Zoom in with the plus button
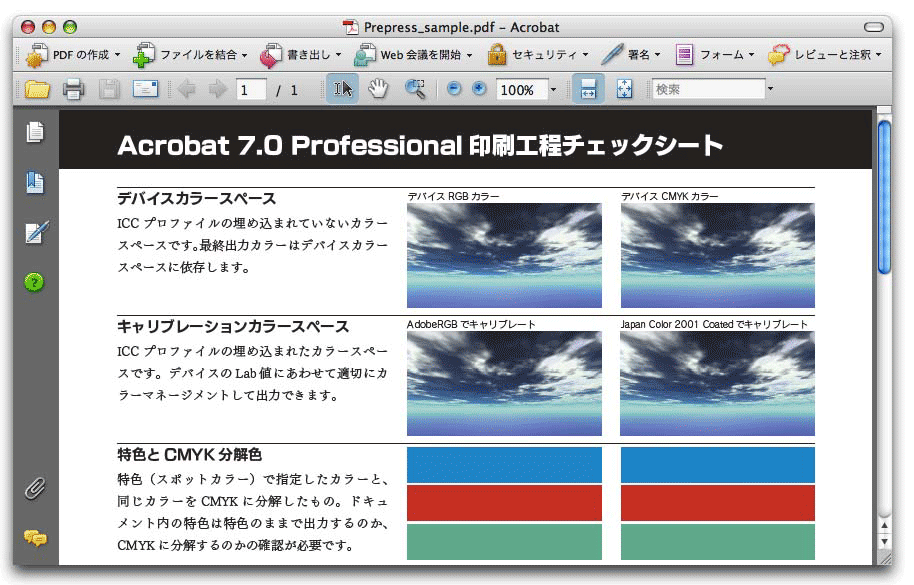 coord(479,89)
